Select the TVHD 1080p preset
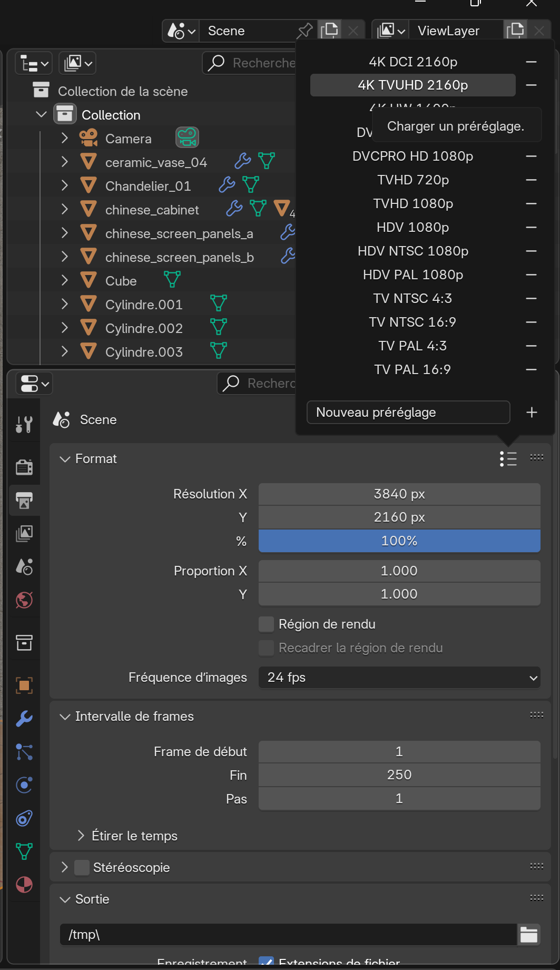Viewport: 560px width, 970px height. coord(412,204)
